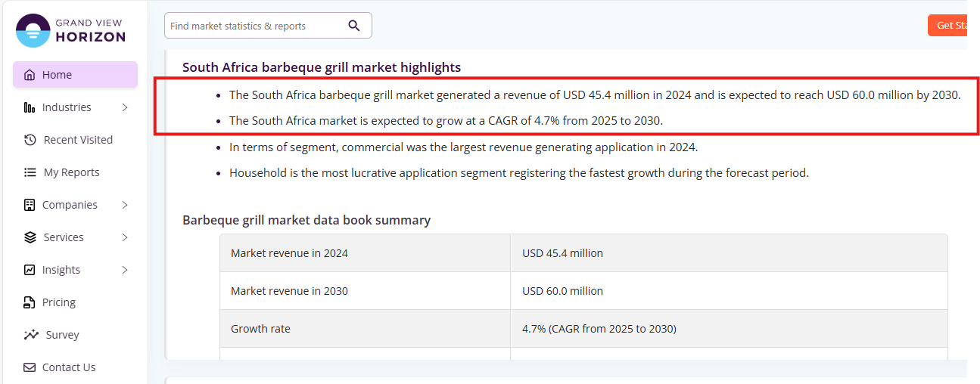This screenshot has width=980, height=384.
Task: Click the Insights chart icon
Action: click(30, 270)
